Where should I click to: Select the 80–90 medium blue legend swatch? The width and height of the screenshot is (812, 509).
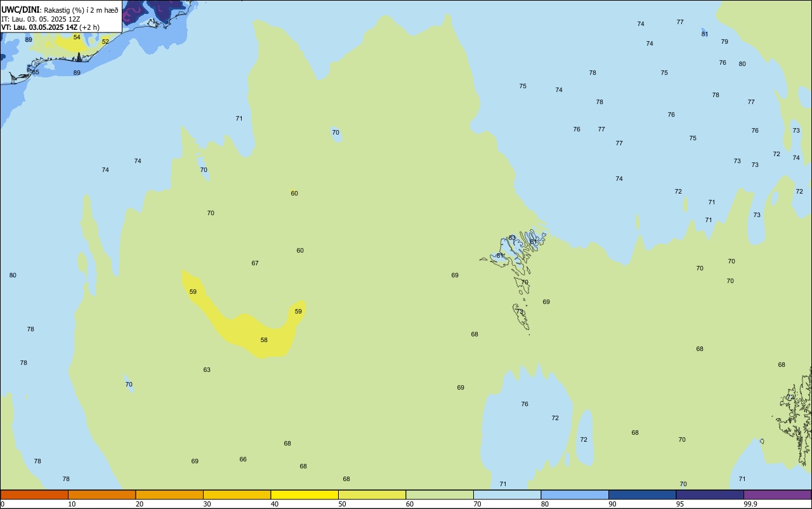coord(575,494)
